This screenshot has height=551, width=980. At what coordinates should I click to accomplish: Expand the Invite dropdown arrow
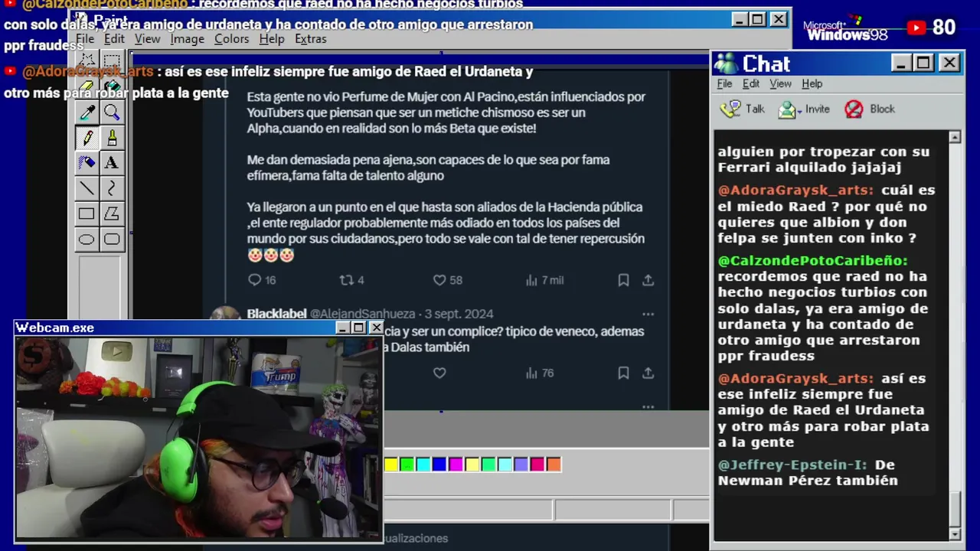[800, 110]
